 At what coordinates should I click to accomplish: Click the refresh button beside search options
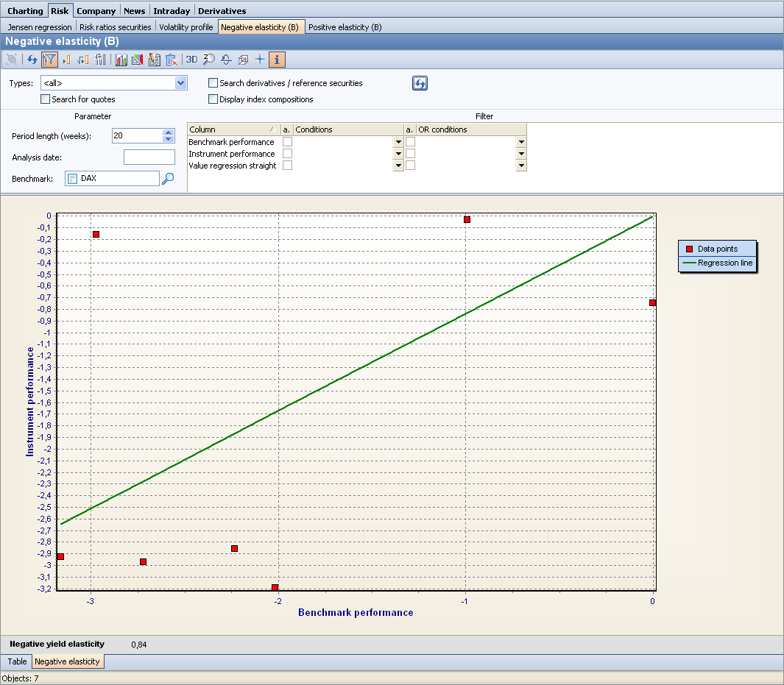(x=420, y=83)
